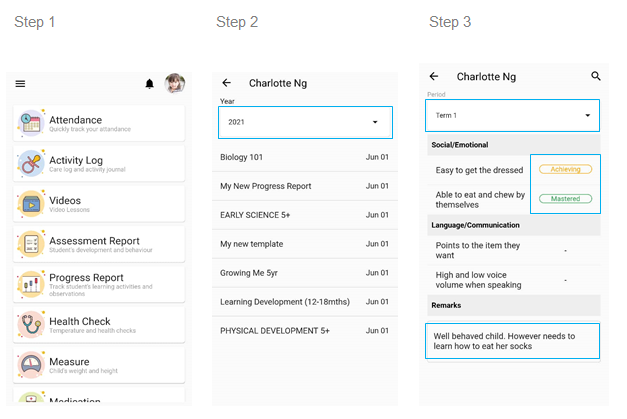This screenshot has width=627, height=419.
Task: Go back from the Step 2 report list
Action: coord(227,83)
